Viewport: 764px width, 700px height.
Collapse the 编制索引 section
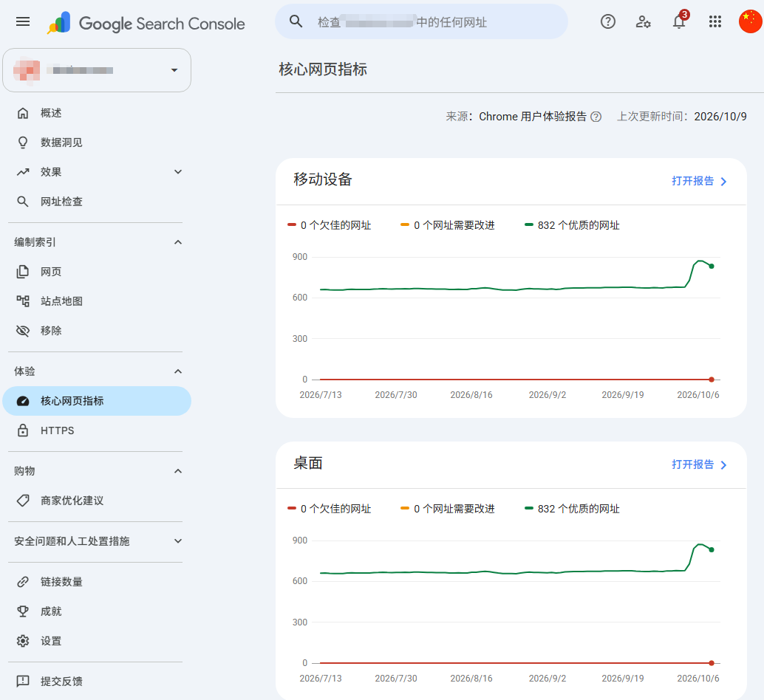click(x=178, y=242)
